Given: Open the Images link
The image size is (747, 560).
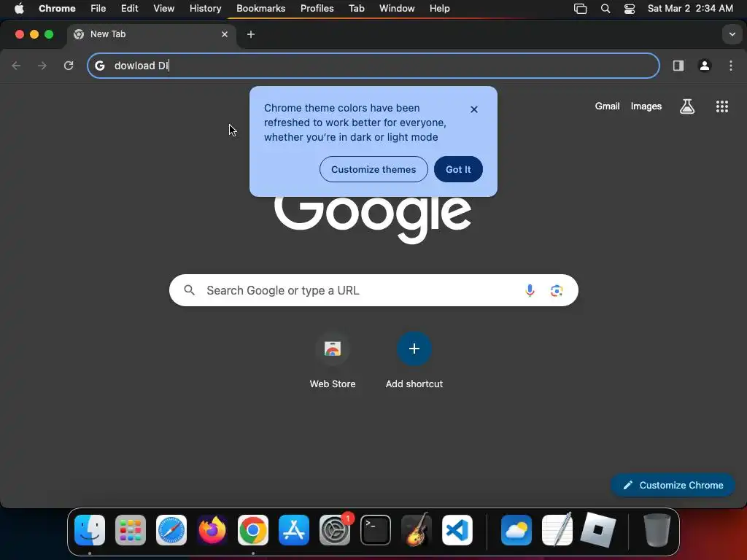Looking at the screenshot, I should pos(646,106).
